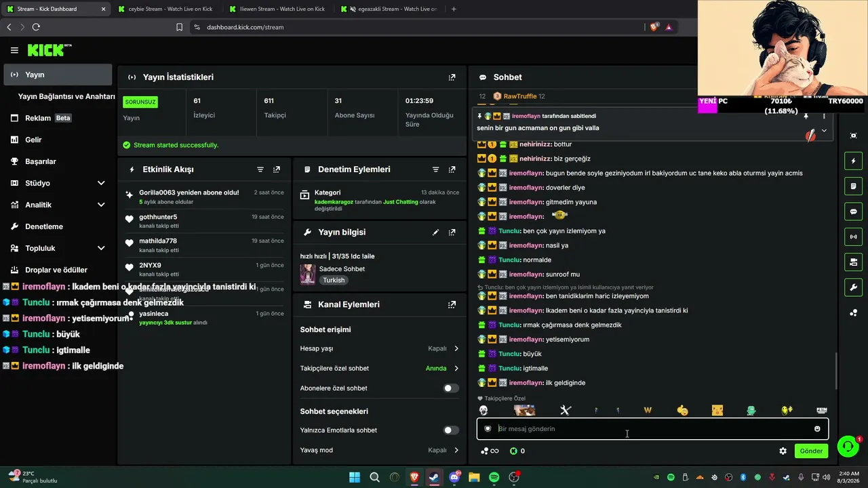This screenshot has width=868, height=488.
Task: Select the FEIN emote
Action: pyautogui.click(x=822, y=410)
